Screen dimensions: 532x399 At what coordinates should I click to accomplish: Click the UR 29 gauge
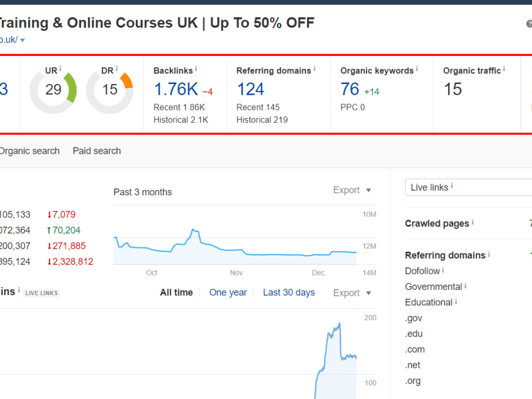(x=53, y=90)
